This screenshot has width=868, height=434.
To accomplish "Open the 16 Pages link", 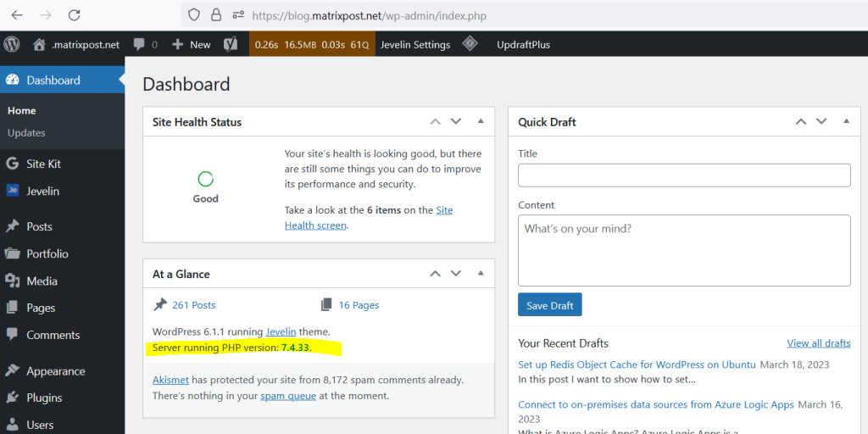I will [x=359, y=305].
